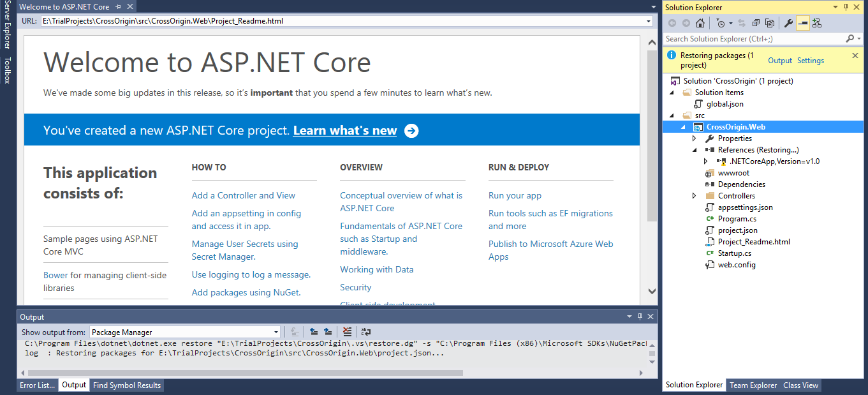Click the web.config file icon
The width and height of the screenshot is (868, 395).
[x=709, y=265]
